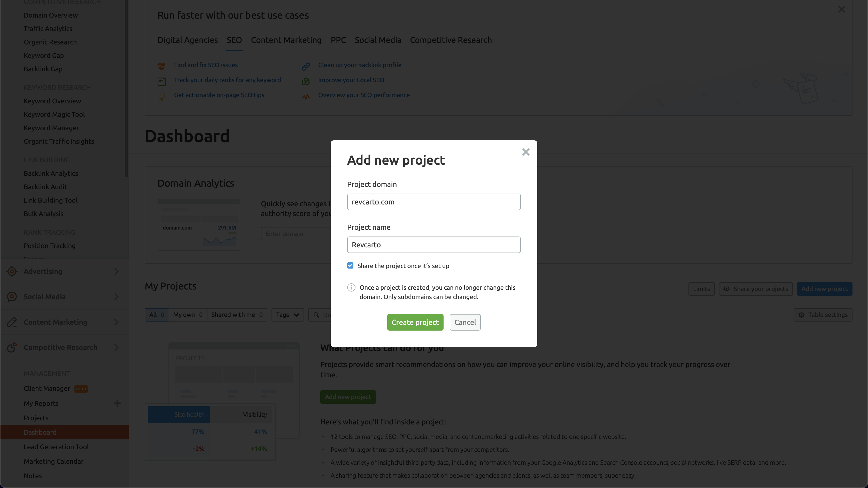The width and height of the screenshot is (868, 488).
Task: Click the Create project button
Action: coord(415,322)
